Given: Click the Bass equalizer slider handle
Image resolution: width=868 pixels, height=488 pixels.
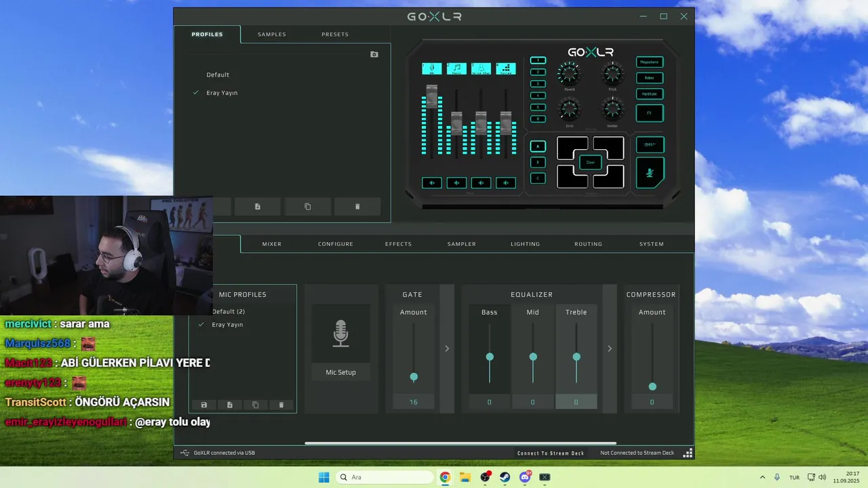Looking at the screenshot, I should click(x=490, y=357).
